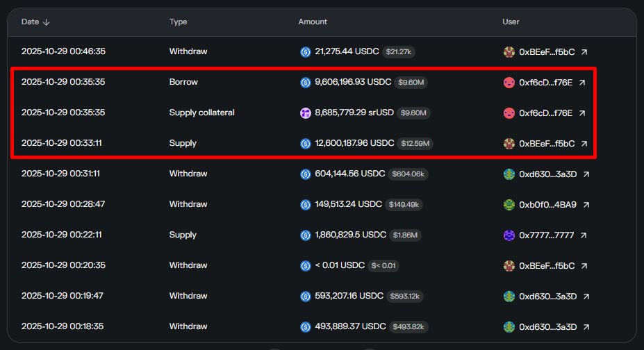Select timestamp 2025-10-29 00:46:35

[x=63, y=51]
